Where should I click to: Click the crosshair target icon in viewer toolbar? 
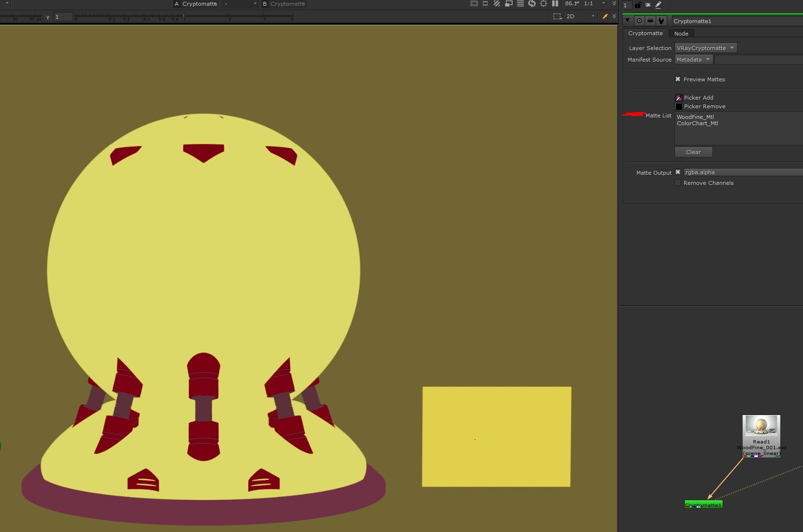[x=544, y=4]
